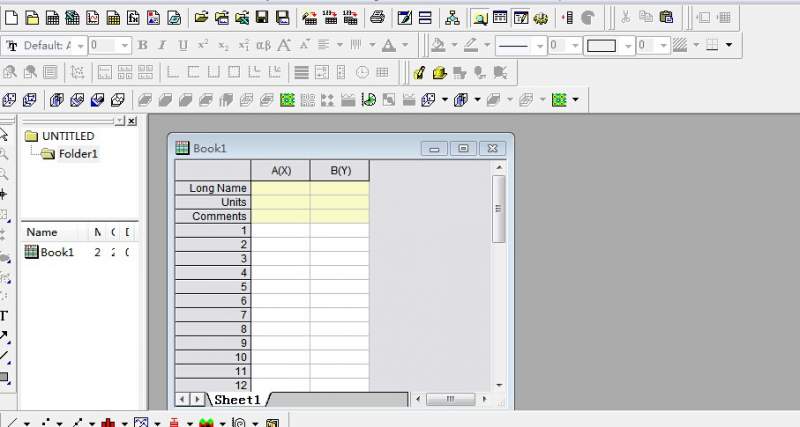Open the line width dropdown
The height and width of the screenshot is (427, 800).
coord(576,46)
